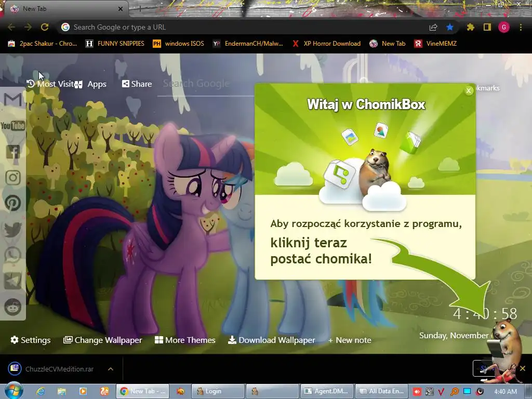Open Instagram from the left sidebar
The width and height of the screenshot is (532, 399).
point(13,178)
